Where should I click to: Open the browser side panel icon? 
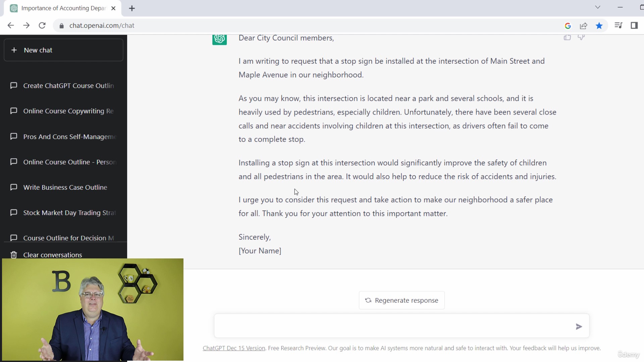point(634,25)
